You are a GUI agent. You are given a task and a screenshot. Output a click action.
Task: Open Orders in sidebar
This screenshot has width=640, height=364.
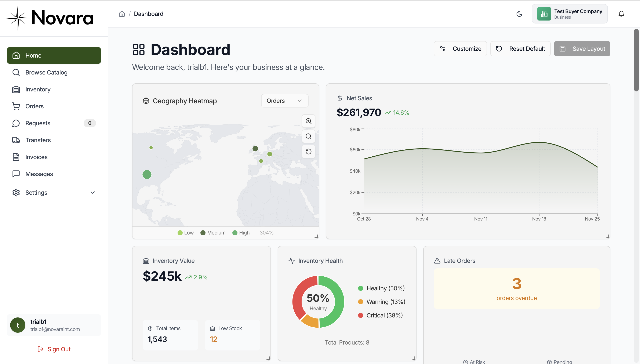tap(54, 106)
